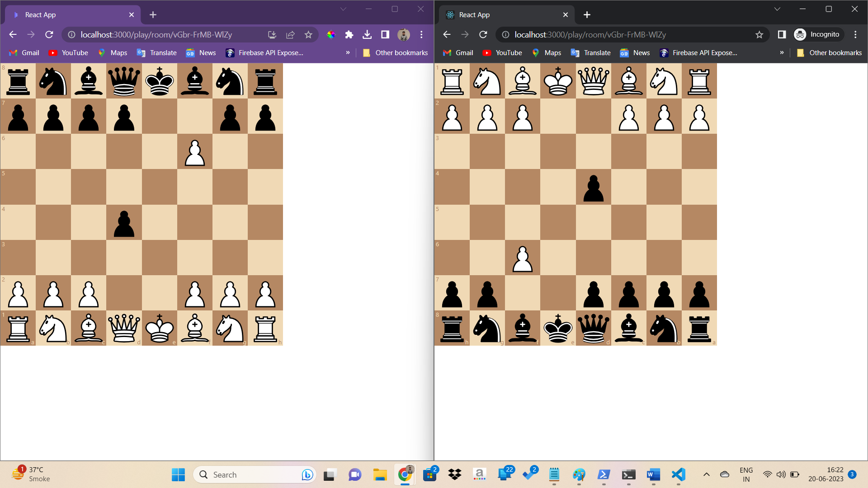Open Firebase API Expose bookmark in right window
The image size is (868, 488).
pos(698,53)
